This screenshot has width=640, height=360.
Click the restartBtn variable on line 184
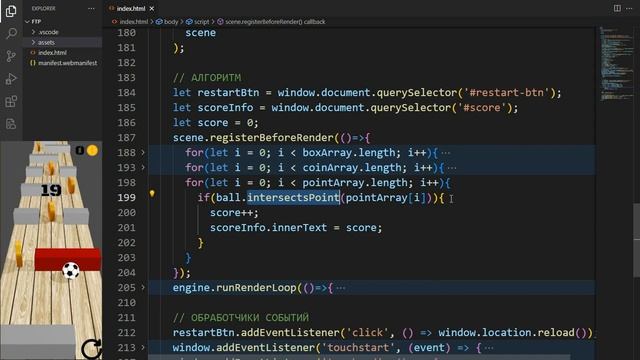228,93
